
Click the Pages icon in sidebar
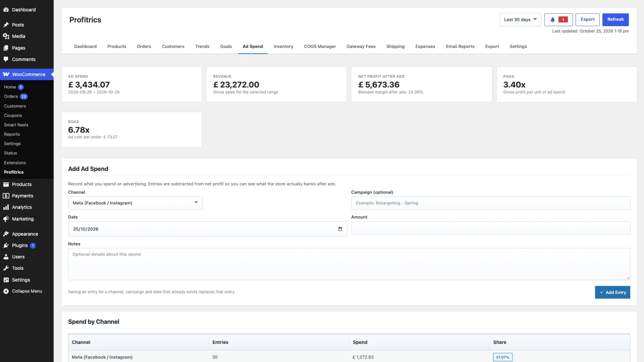6,48
